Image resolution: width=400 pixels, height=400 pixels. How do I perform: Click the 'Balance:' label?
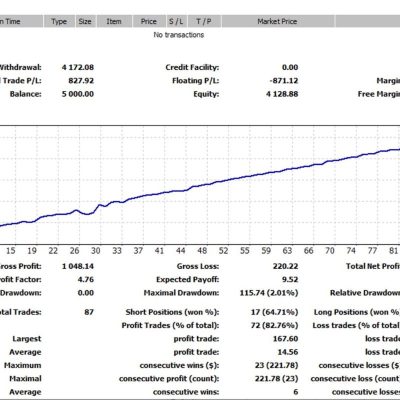(26, 94)
